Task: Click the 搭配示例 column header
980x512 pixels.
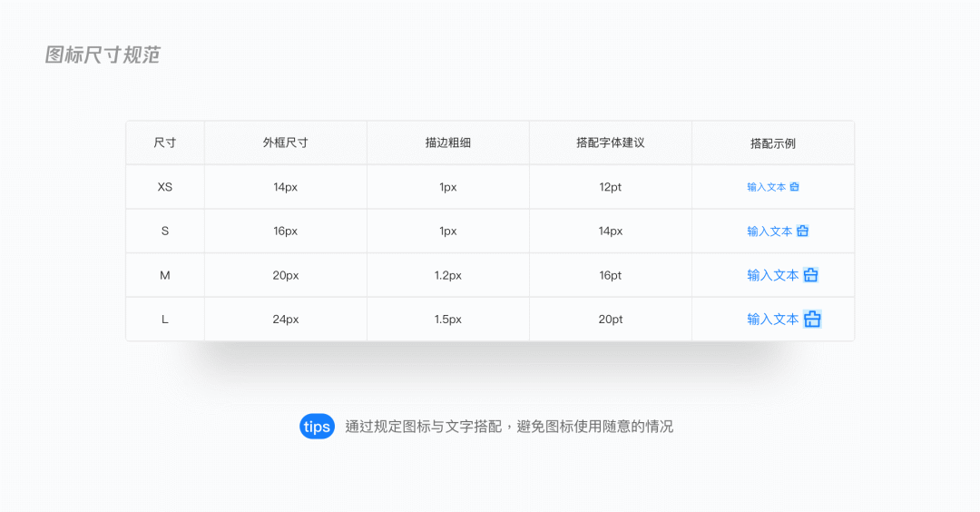Action: point(773,143)
